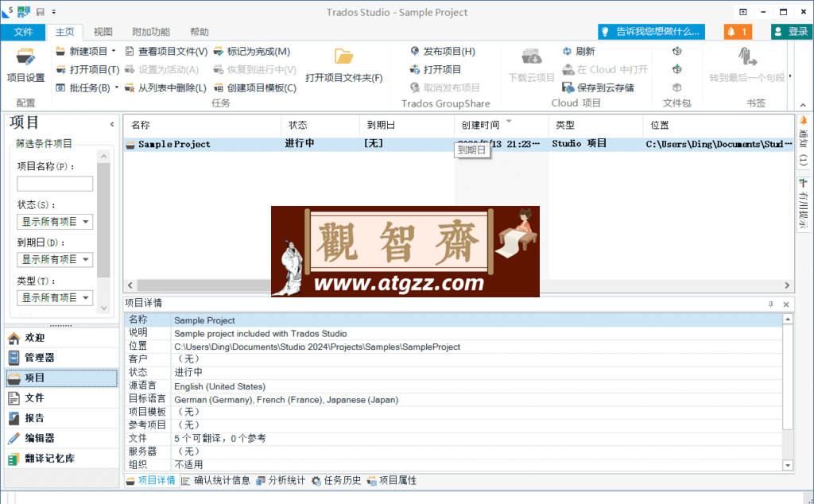Expand 类型(T) filter dropdown
This screenshot has width=814, height=504.
pyautogui.click(x=86, y=298)
